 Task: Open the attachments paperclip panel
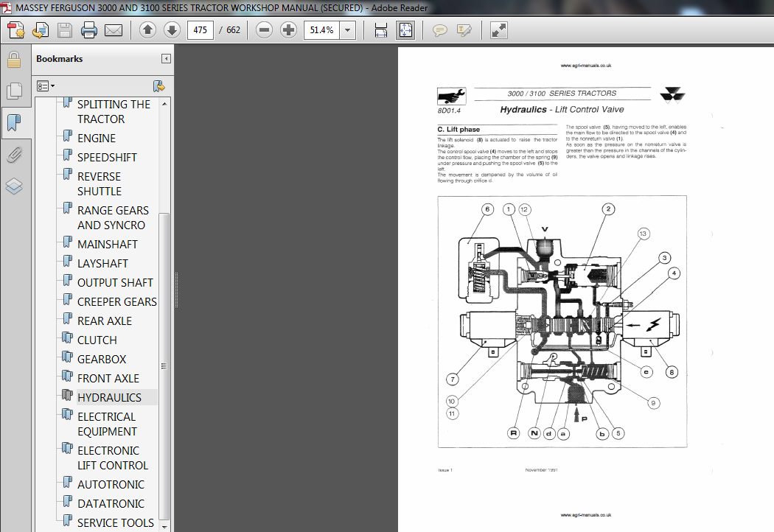pos(14,155)
